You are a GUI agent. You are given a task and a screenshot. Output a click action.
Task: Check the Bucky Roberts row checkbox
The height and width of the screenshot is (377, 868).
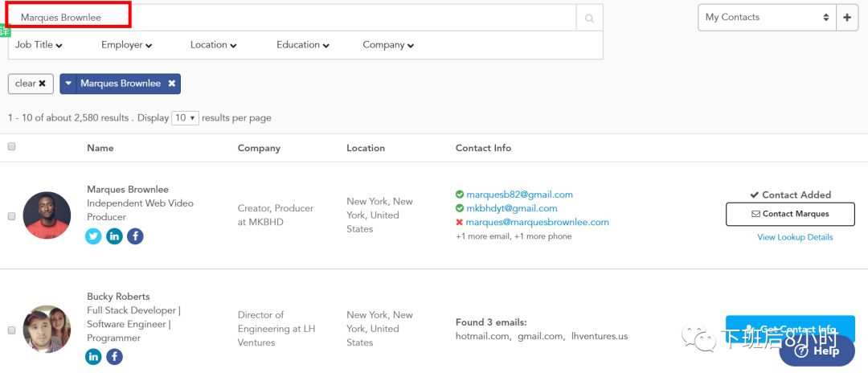11,330
